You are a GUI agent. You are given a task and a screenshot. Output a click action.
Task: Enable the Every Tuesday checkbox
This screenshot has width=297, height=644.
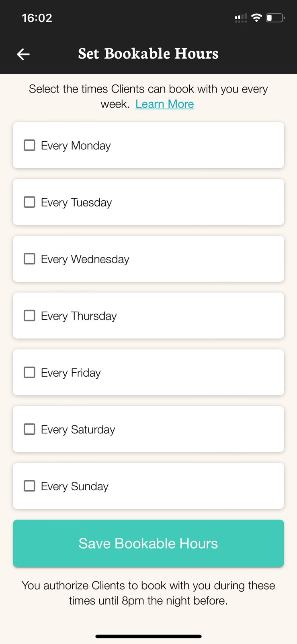click(29, 202)
